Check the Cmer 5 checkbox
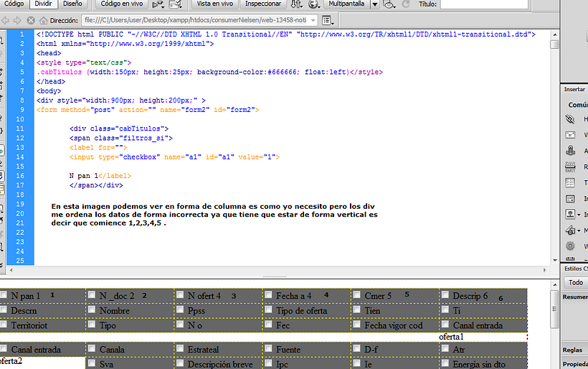 (x=356, y=294)
